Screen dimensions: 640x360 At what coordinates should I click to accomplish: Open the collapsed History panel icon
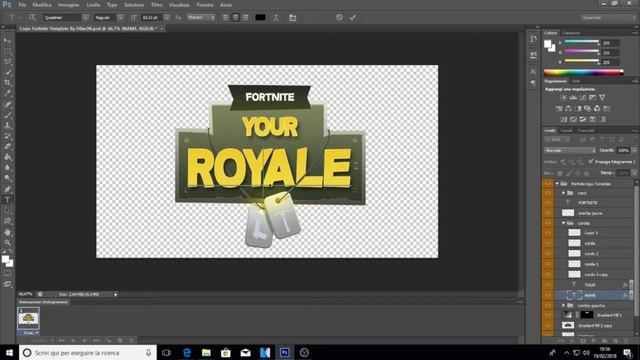click(533, 39)
